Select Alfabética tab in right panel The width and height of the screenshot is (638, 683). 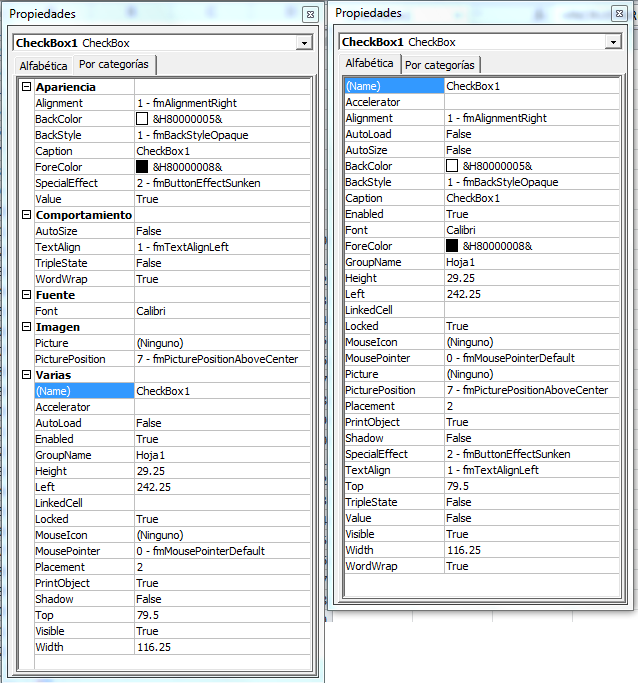point(369,63)
